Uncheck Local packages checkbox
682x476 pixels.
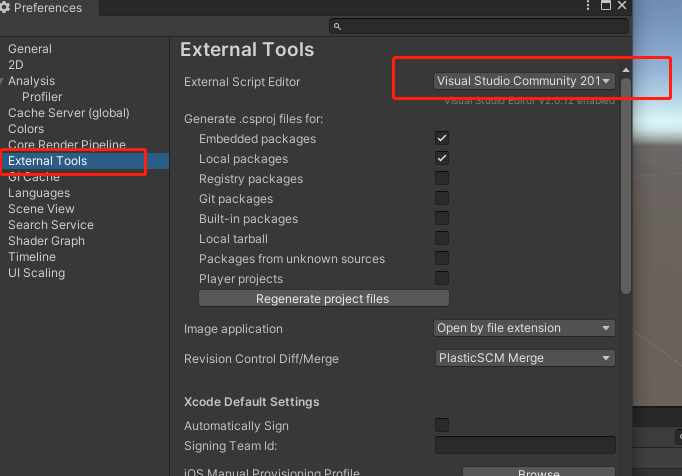442,158
